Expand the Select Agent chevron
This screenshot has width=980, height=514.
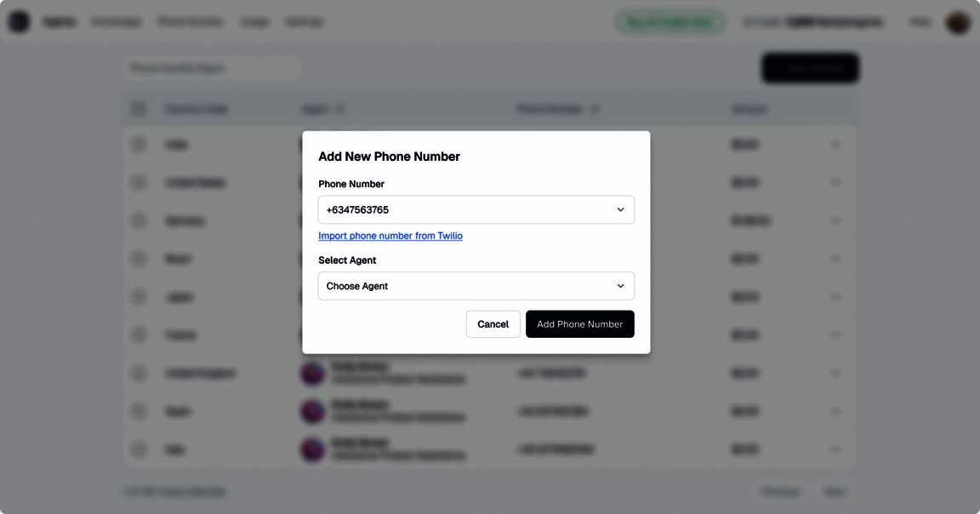622,286
